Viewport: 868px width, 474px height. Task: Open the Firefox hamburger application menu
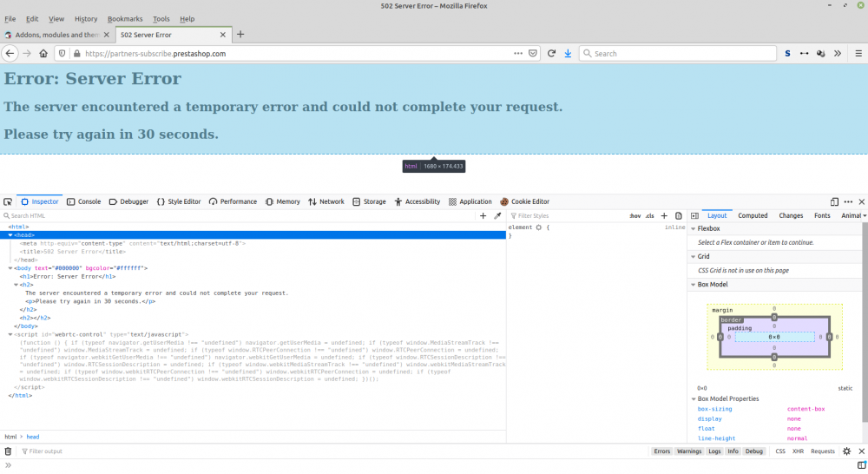coord(858,54)
